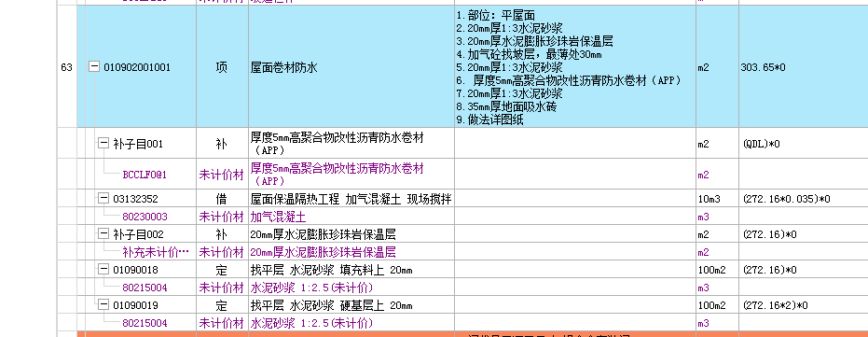Select 找平层 水泥砂浆 填充料上 20mm cell
The width and height of the screenshot is (868, 337).
(351, 270)
